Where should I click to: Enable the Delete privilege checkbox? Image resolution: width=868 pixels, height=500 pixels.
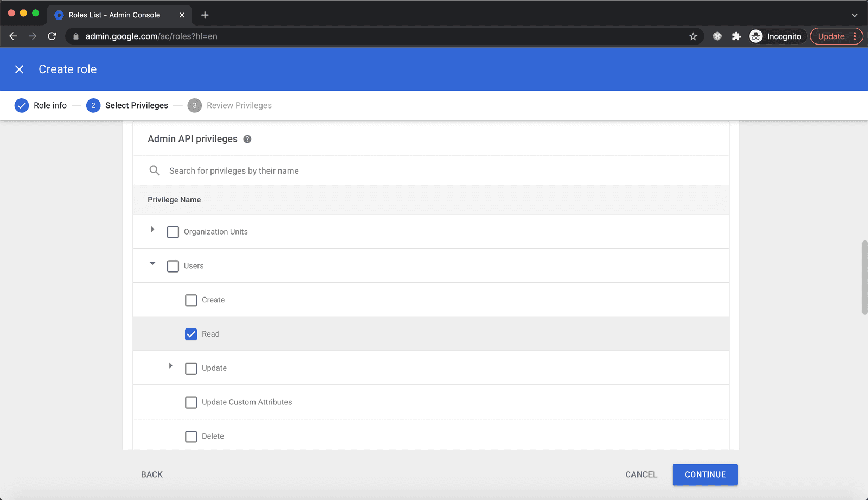pyautogui.click(x=191, y=436)
